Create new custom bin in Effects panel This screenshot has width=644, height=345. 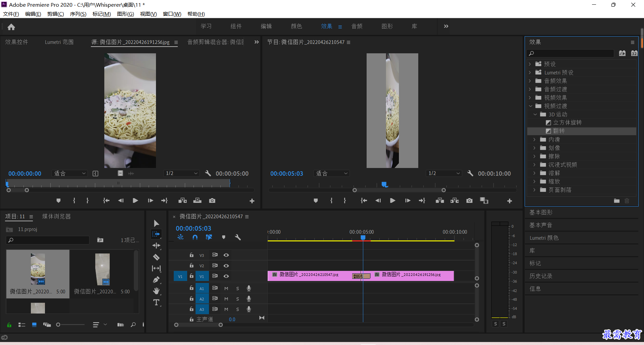click(x=616, y=200)
